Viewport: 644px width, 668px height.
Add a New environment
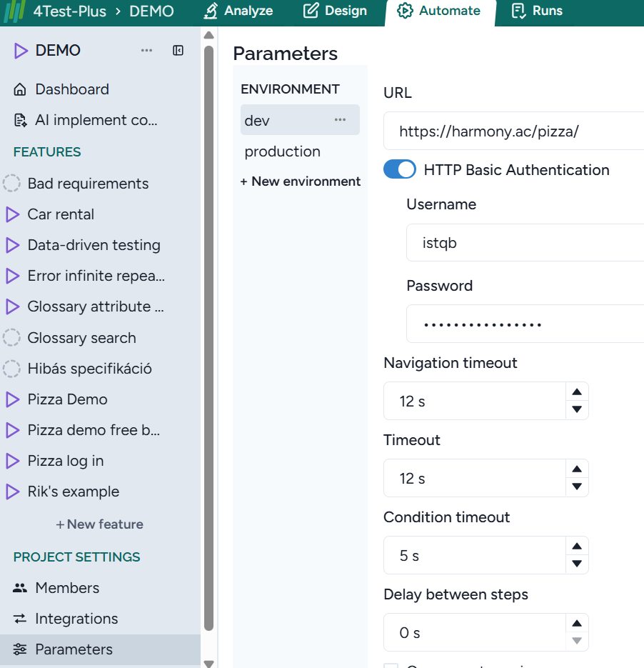(301, 181)
